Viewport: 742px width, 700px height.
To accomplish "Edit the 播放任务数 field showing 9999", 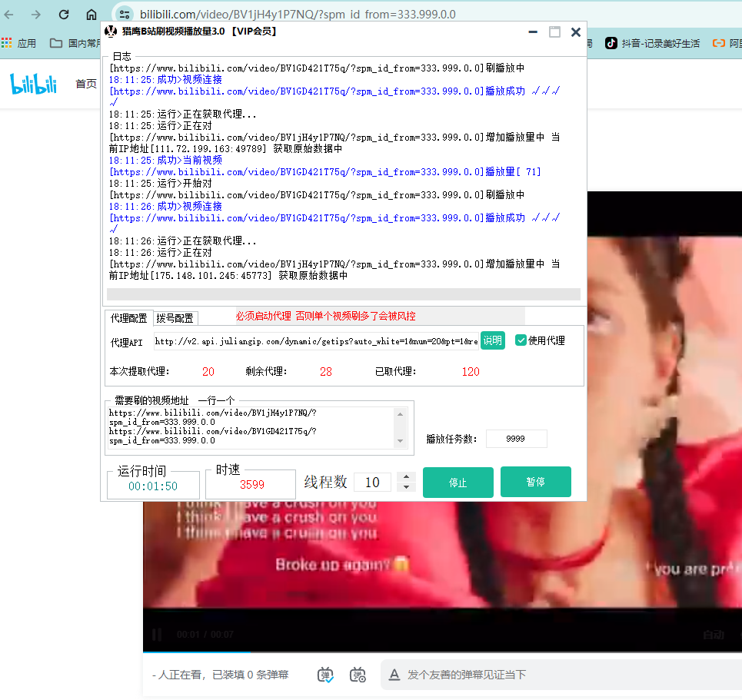I will [x=516, y=439].
